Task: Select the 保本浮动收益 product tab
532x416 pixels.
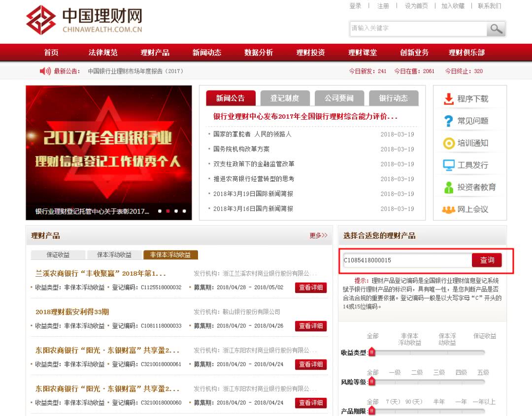Action: [x=114, y=255]
